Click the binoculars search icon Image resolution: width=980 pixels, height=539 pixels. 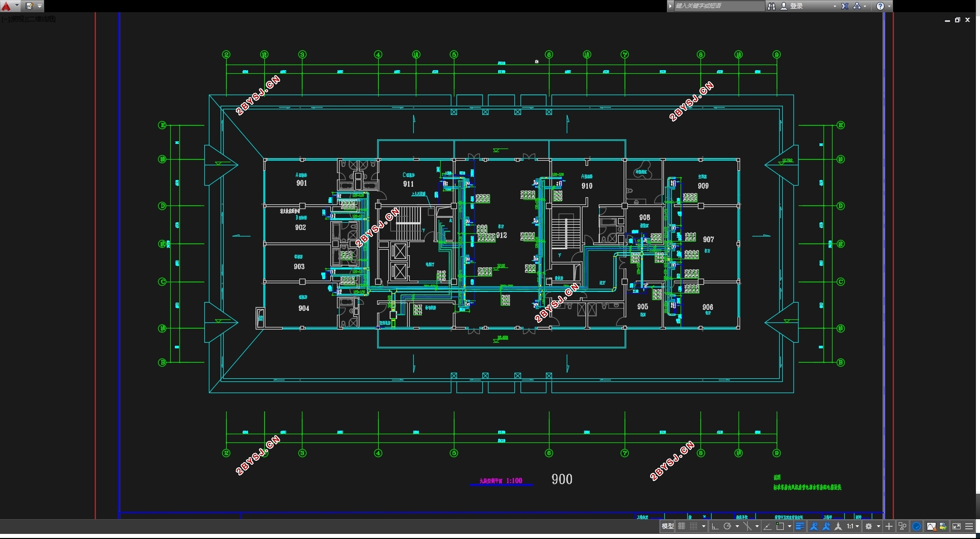(772, 6)
